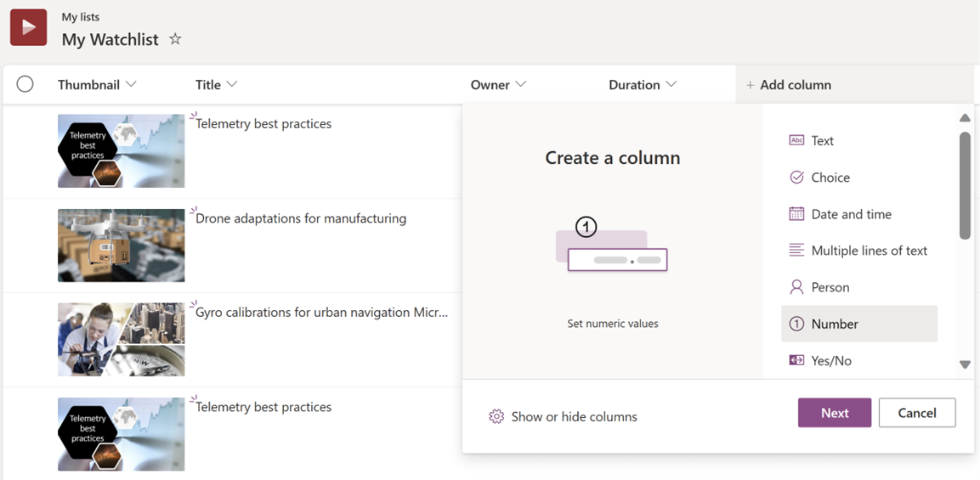Screen dimensions: 980x480
Task: Select Person column type
Action: coord(859,287)
